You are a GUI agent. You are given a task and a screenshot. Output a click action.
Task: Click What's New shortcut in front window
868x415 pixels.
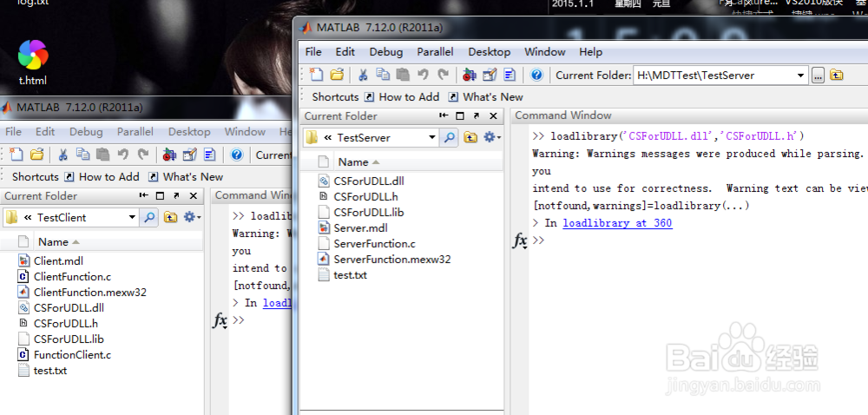486,97
